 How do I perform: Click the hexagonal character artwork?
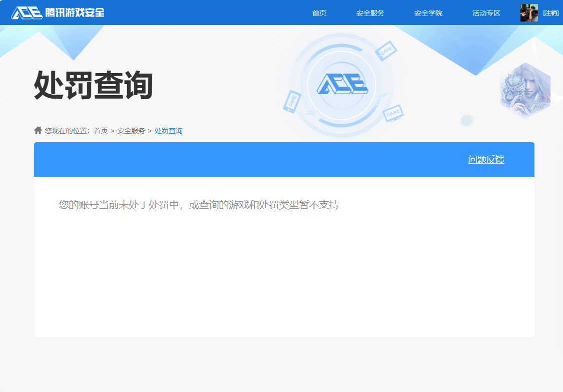tap(524, 90)
